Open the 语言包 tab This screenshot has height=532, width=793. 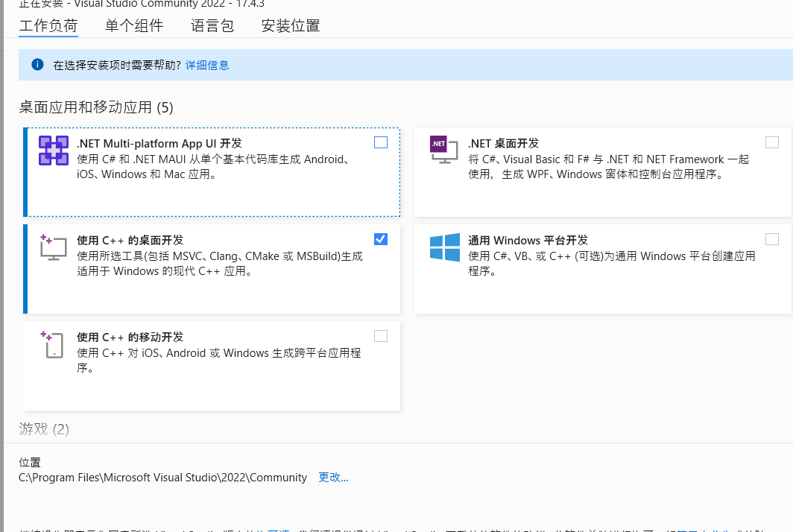(212, 25)
